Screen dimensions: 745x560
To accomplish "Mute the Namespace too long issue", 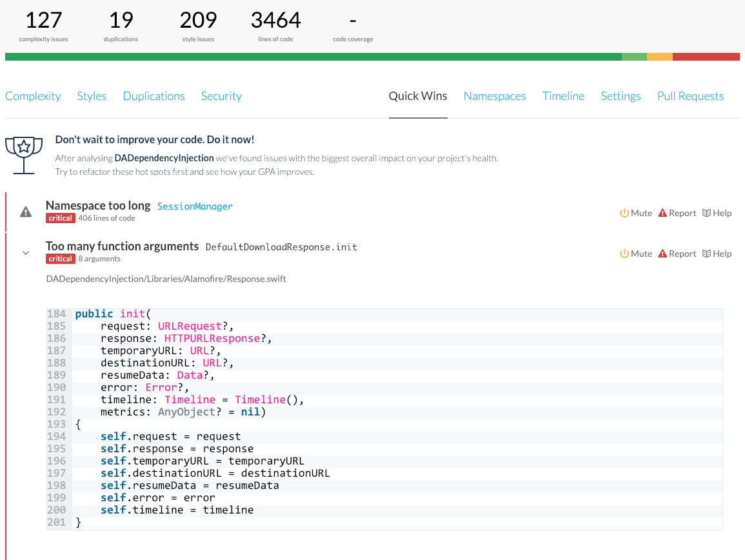I will tap(636, 213).
